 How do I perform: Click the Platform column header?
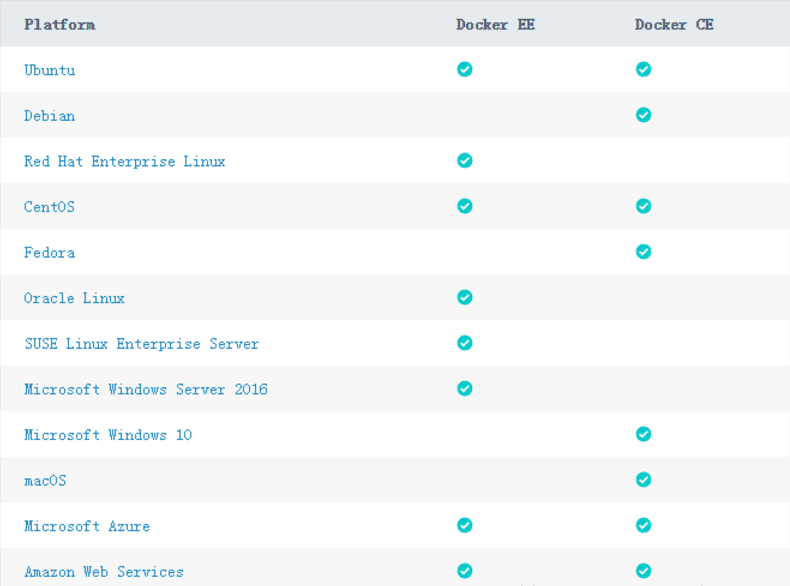point(59,24)
